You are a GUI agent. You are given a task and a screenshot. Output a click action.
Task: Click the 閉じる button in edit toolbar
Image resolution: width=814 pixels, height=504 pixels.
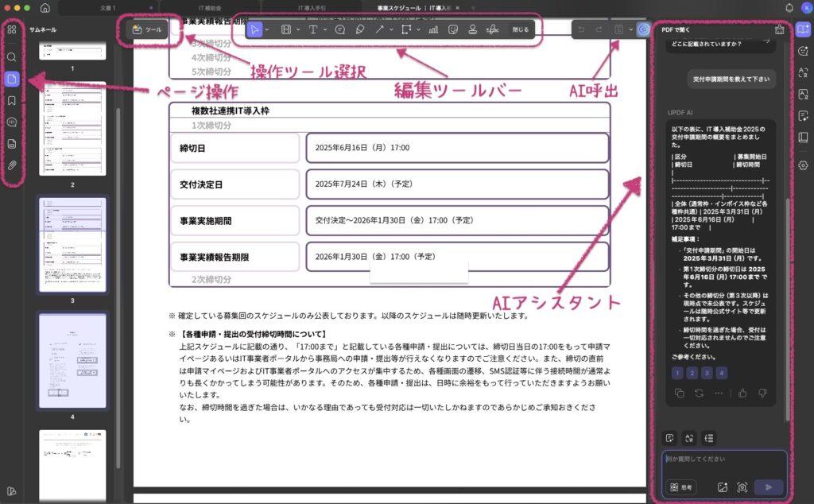[x=520, y=29]
